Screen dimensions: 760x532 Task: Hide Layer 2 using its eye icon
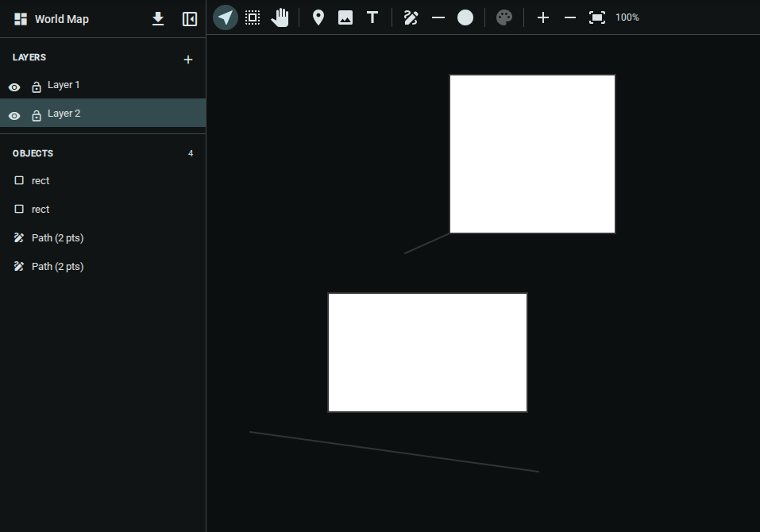point(14,115)
